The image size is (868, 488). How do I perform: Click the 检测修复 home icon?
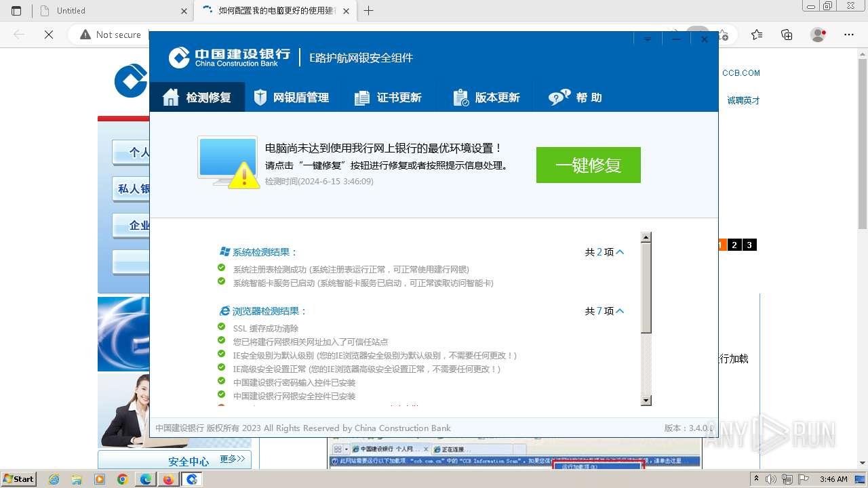click(171, 98)
